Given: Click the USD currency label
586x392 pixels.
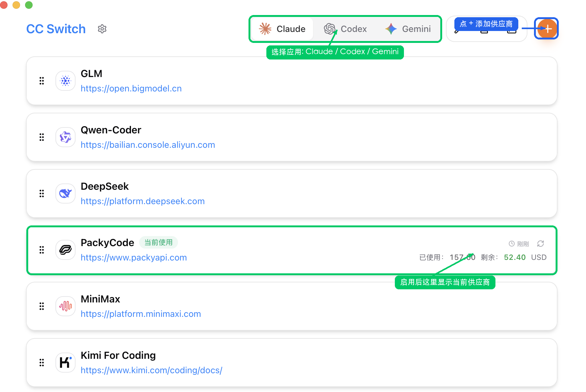Looking at the screenshot, I should coord(539,257).
